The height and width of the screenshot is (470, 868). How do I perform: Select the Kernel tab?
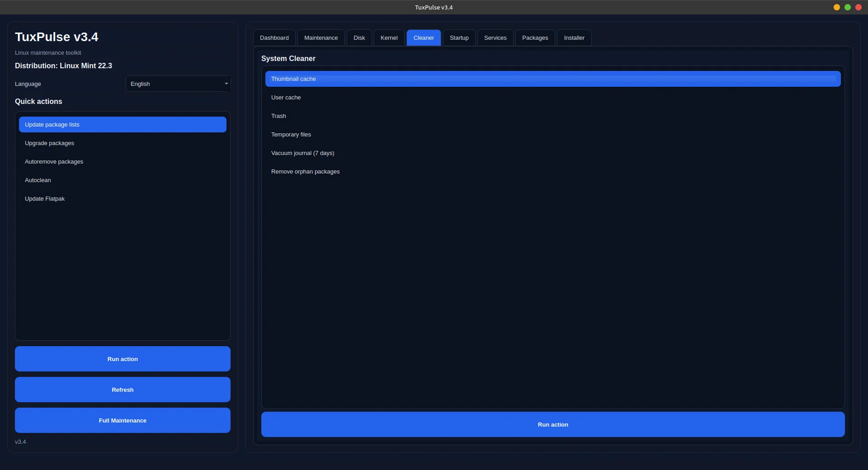[x=389, y=38]
